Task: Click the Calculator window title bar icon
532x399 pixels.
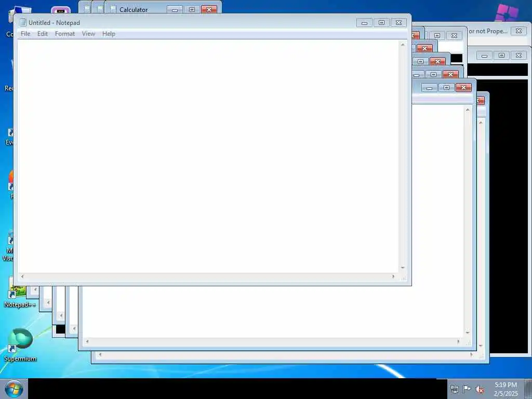Action: [x=113, y=9]
